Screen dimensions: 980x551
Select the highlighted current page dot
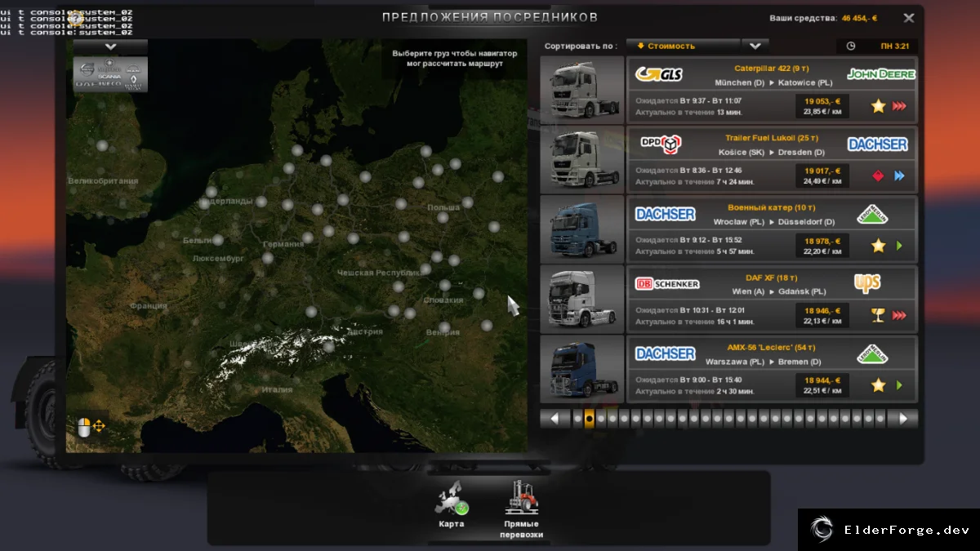(589, 419)
